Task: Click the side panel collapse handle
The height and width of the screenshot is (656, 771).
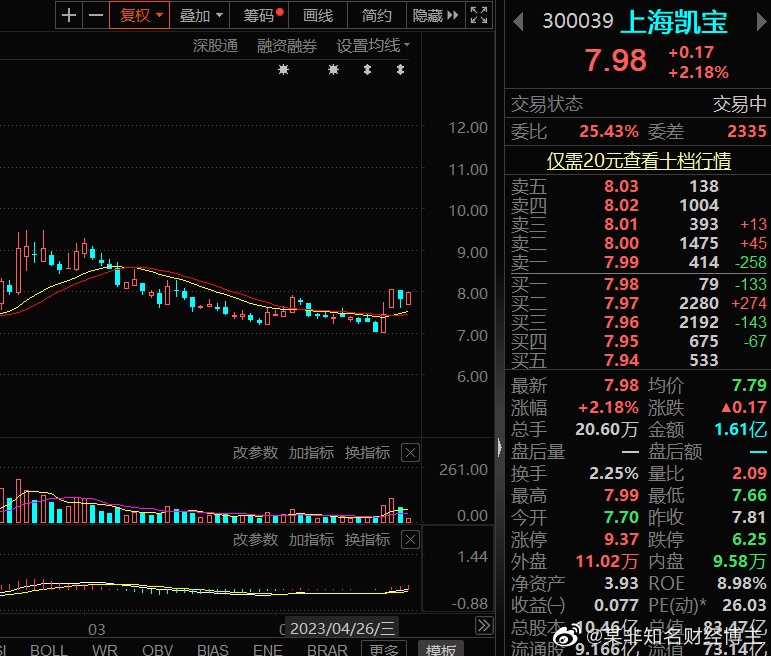Action: pos(500,447)
